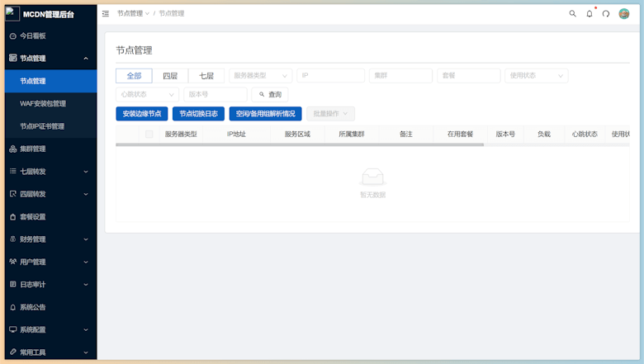Click the 负载 column header
The width and height of the screenshot is (644, 364).
544,135
